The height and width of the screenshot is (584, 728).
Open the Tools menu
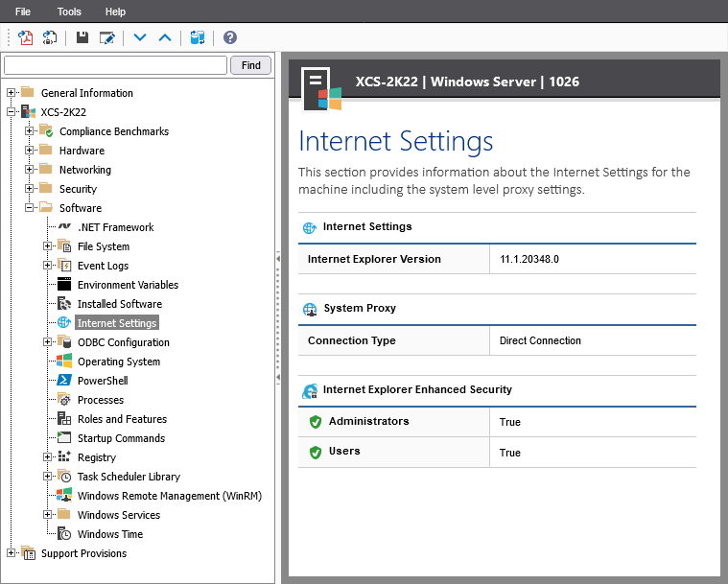click(69, 12)
